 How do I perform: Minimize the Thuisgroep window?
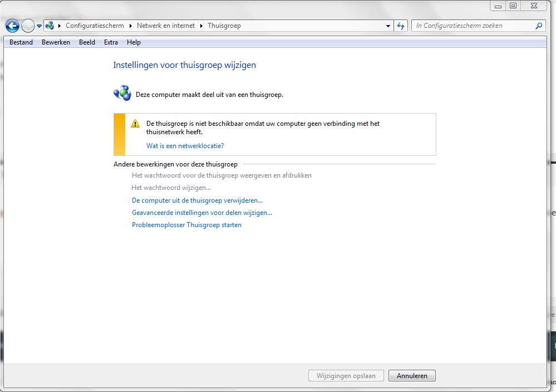[498, 6]
